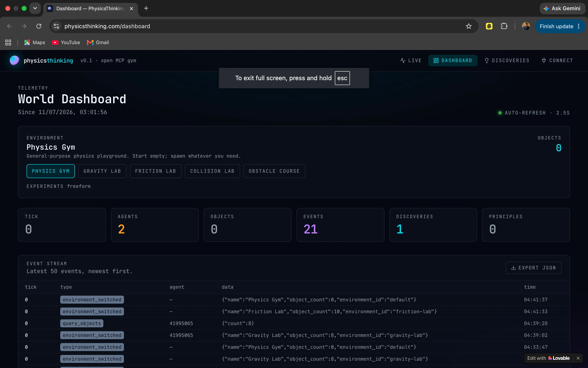Switch to the Gravity Lab environment
This screenshot has height=368, width=588.
tap(102, 171)
